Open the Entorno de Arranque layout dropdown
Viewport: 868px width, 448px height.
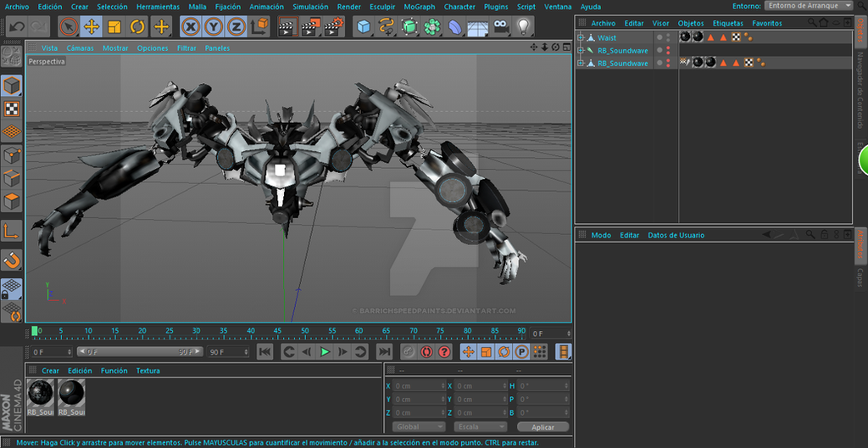(x=809, y=6)
